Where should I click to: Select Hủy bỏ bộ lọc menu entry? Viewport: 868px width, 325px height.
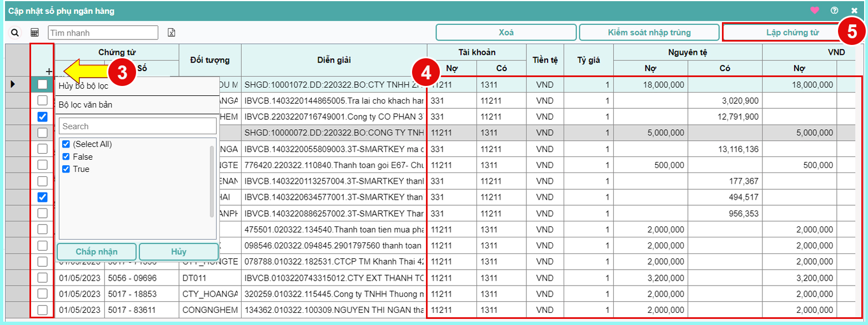click(83, 86)
